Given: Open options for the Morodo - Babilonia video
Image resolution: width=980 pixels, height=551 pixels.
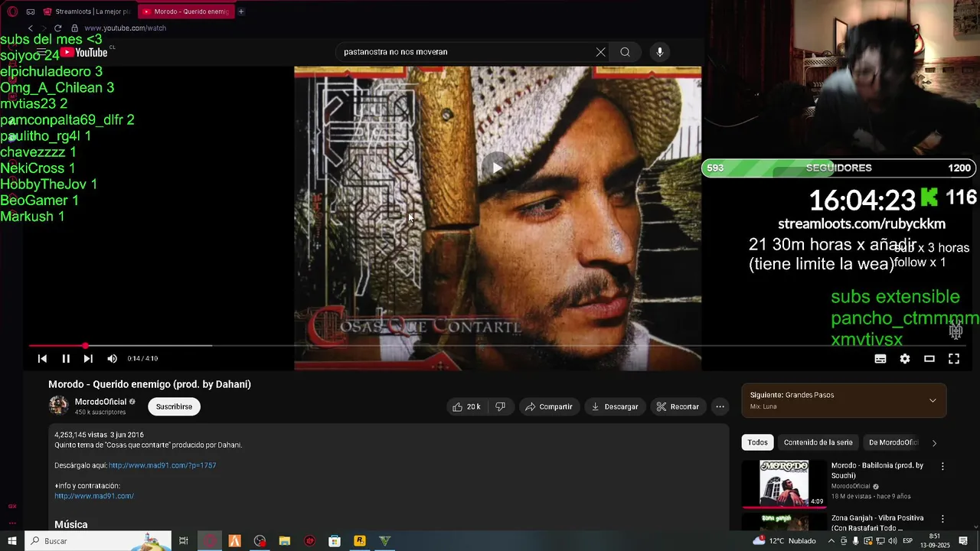Looking at the screenshot, I should coord(942,466).
